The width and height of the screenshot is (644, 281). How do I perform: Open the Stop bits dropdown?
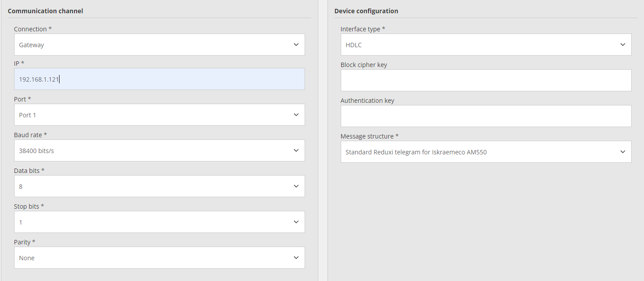tap(159, 222)
